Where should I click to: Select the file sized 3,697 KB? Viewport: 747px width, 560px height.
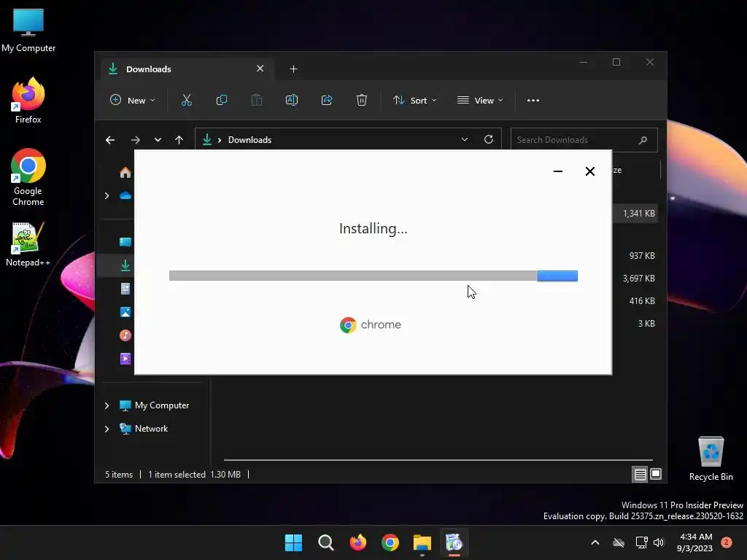tap(638, 278)
